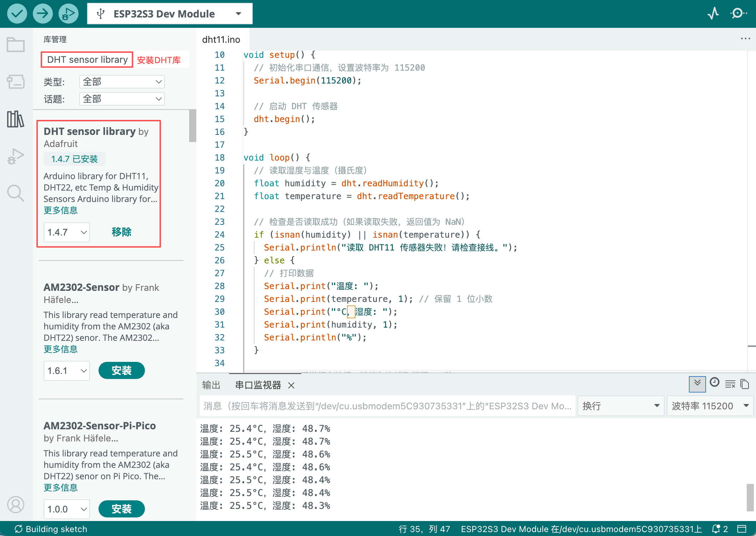
Task: Click 移除 to remove DHT sensor library
Action: click(121, 232)
